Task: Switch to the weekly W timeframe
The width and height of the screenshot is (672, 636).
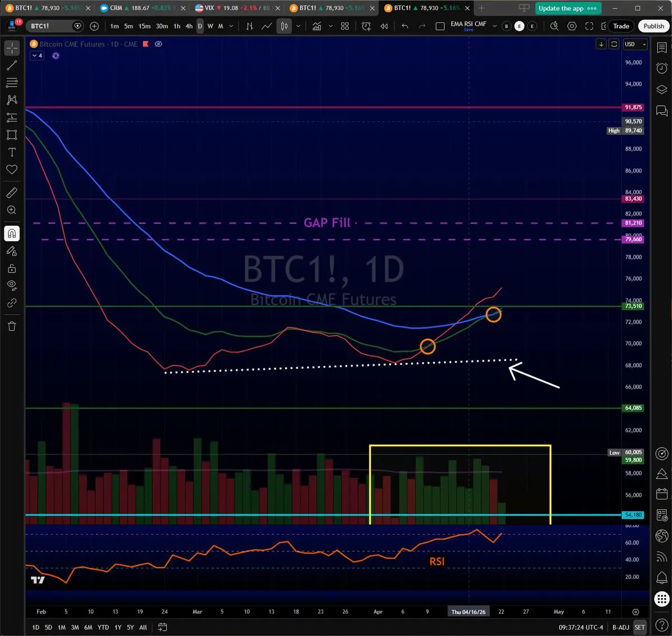Action: [211, 26]
